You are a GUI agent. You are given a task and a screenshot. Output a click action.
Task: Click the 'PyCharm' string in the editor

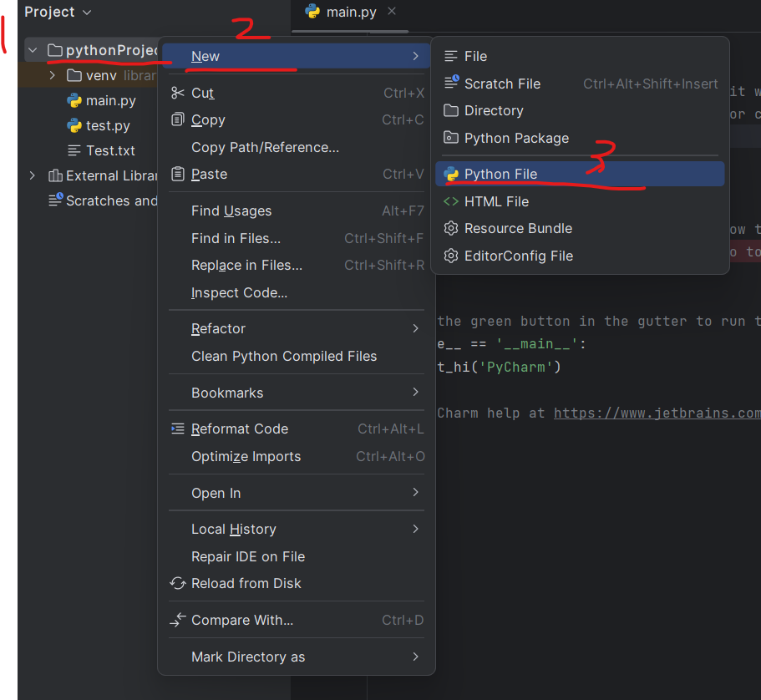coord(516,367)
